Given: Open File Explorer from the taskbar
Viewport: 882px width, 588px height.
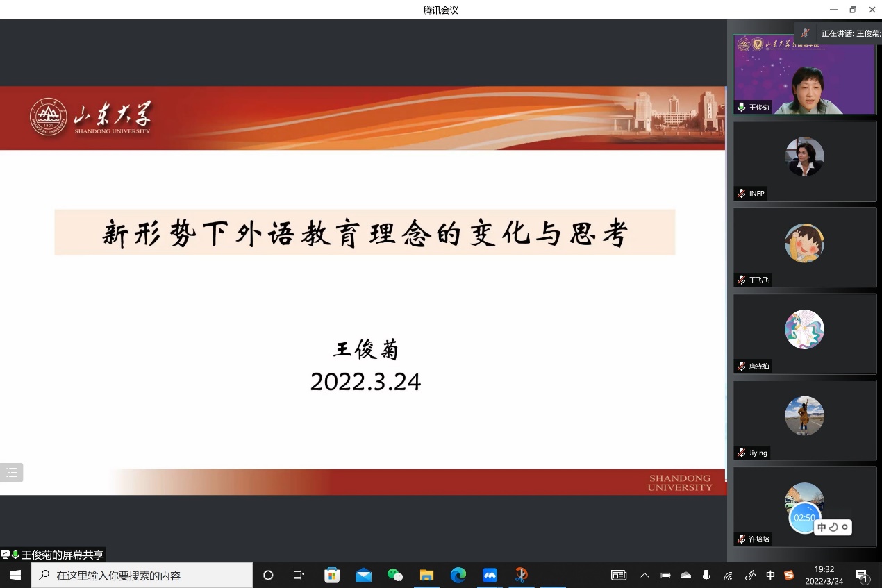Looking at the screenshot, I should click(x=426, y=575).
